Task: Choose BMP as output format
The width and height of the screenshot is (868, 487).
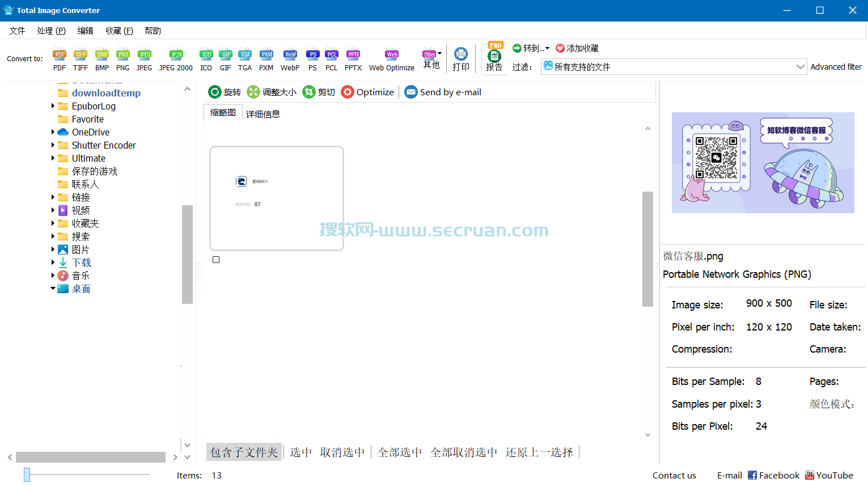Action: (102, 60)
